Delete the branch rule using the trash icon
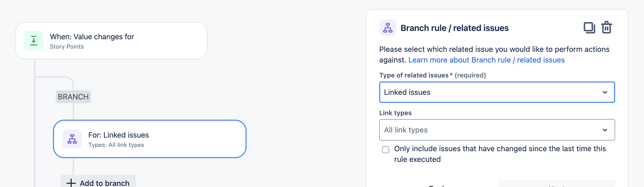Screen dimensions: 644x187 [x=607, y=27]
